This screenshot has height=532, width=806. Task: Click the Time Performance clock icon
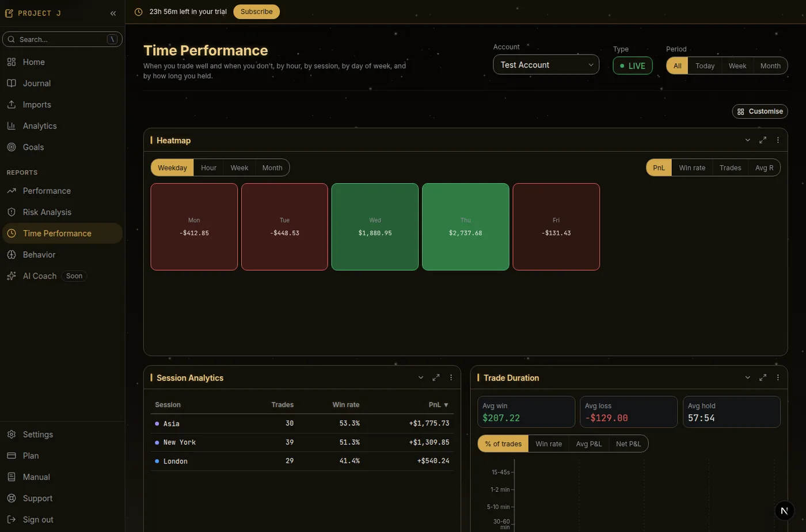tap(12, 233)
